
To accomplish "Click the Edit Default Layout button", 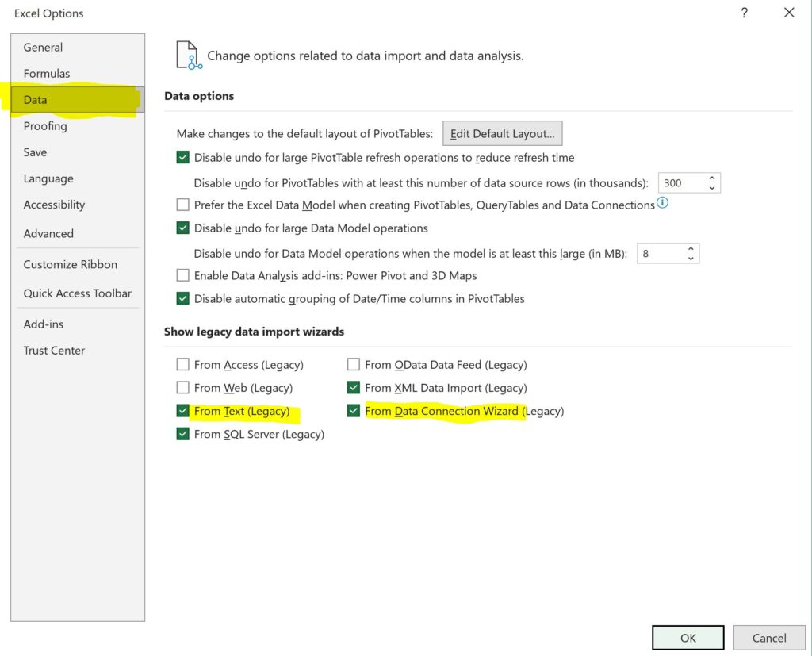I will pos(502,134).
